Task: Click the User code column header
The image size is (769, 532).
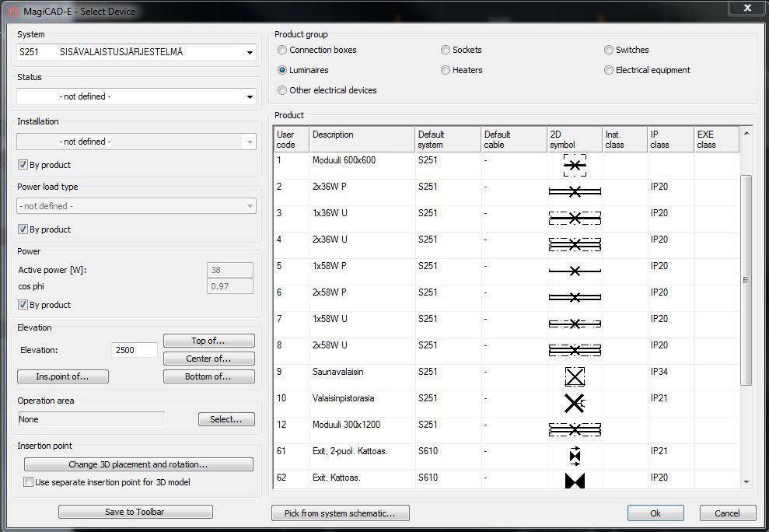Action: [292, 139]
